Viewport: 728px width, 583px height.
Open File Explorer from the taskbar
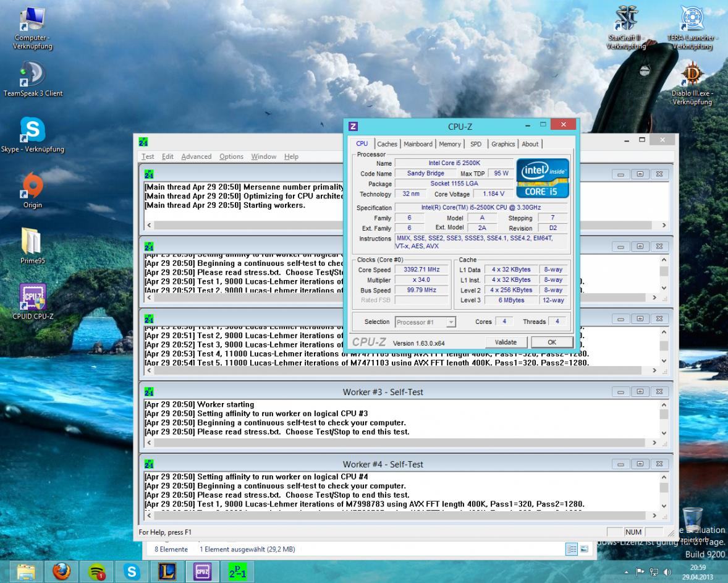tap(26, 571)
